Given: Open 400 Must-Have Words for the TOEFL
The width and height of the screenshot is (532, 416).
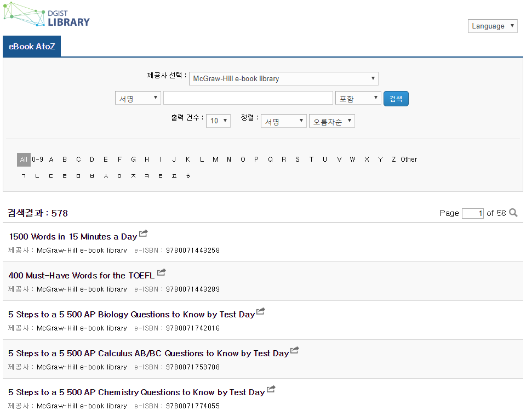Looking at the screenshot, I should (x=82, y=276).
